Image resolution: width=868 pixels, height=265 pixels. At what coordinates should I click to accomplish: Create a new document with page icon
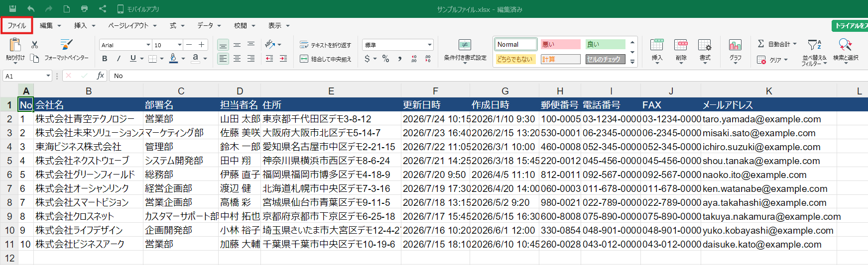pos(66,9)
